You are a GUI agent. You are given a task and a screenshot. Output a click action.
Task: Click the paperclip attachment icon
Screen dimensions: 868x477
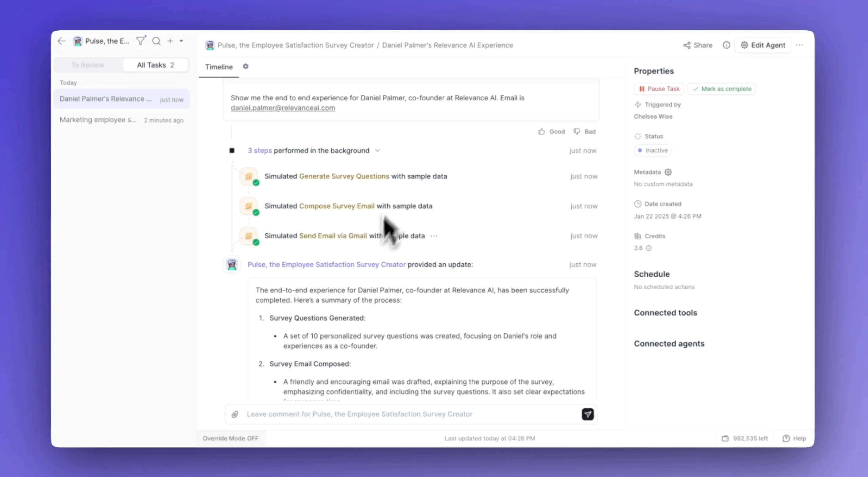[235, 414]
